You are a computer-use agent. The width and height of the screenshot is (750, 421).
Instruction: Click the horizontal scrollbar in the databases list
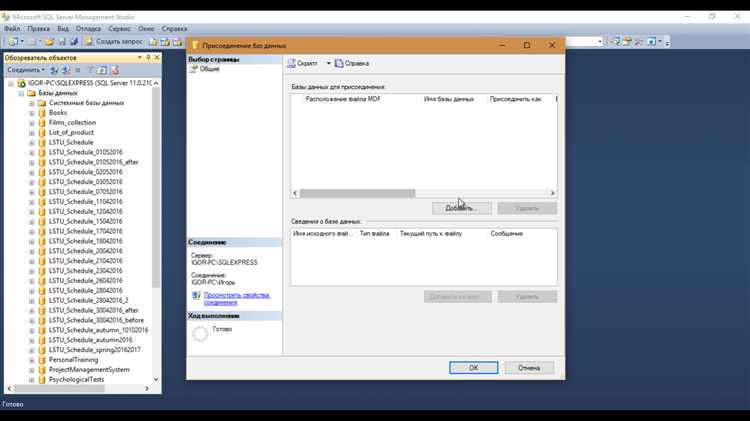click(357, 193)
